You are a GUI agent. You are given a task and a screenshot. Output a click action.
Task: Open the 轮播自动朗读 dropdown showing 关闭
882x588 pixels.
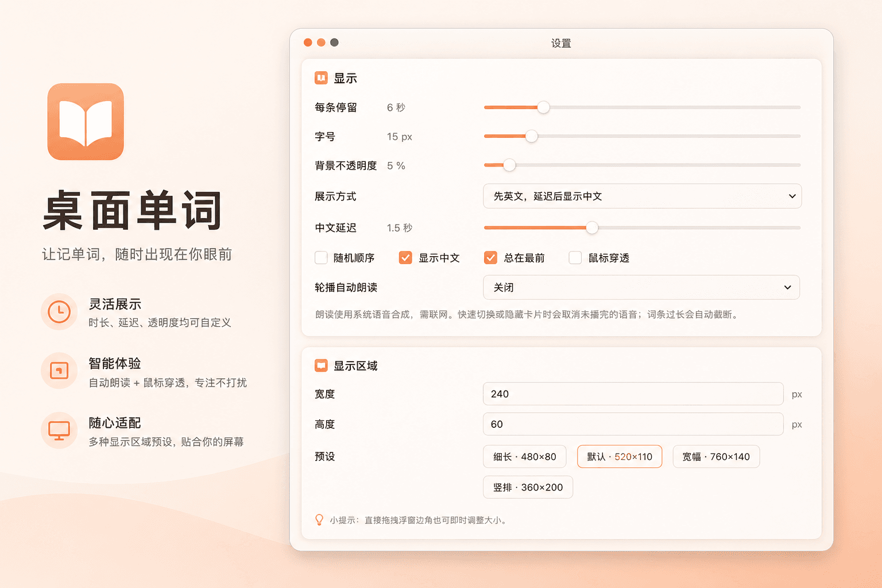click(x=641, y=287)
